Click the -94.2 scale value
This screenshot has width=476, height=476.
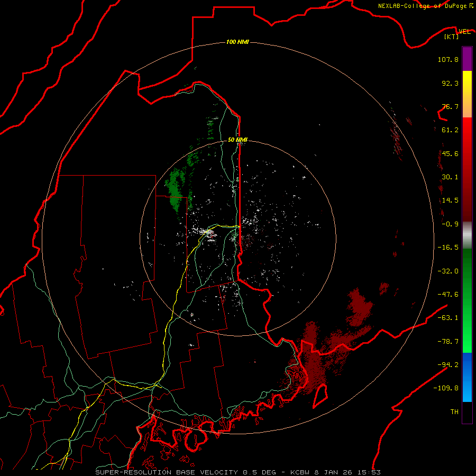pyautogui.click(x=448, y=365)
